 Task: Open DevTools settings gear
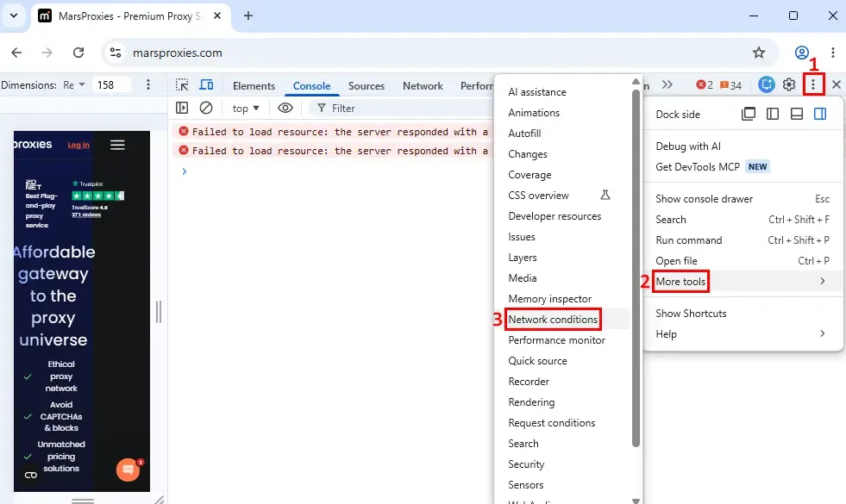pyautogui.click(x=789, y=84)
